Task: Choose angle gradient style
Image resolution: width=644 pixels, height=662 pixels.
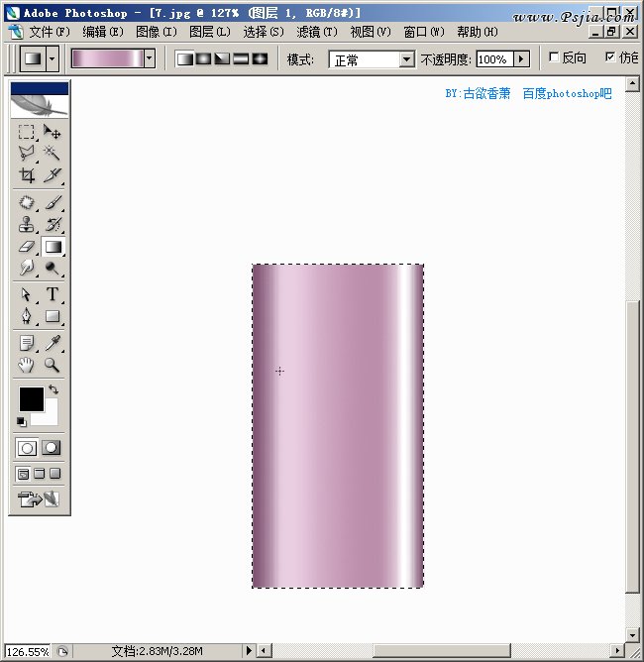Action: tap(222, 59)
